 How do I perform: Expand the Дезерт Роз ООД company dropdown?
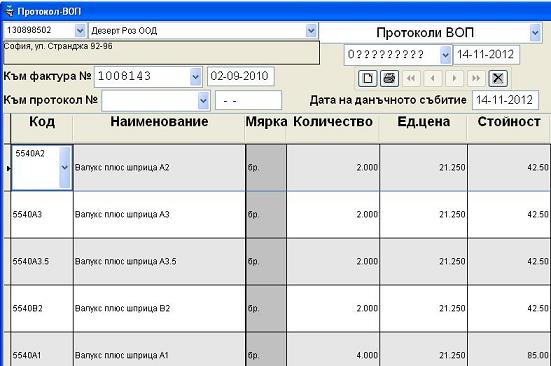(311, 31)
